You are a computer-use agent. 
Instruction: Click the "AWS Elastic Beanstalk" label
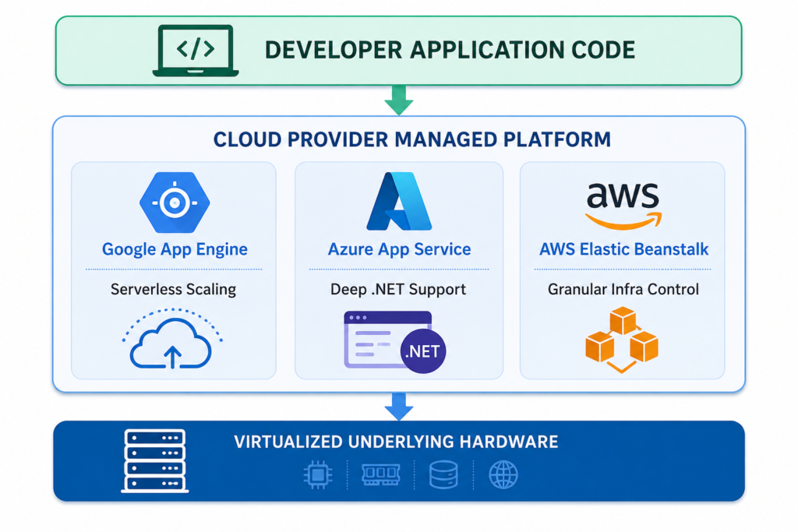[624, 249]
